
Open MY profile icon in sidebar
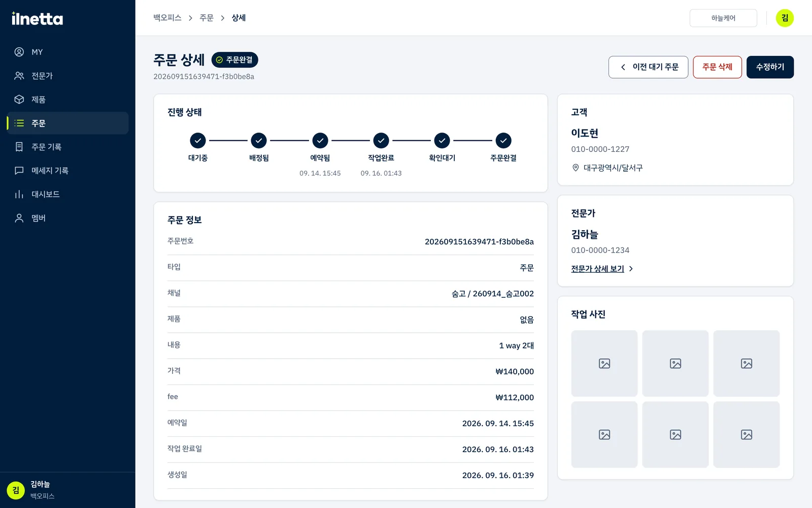[19, 52]
